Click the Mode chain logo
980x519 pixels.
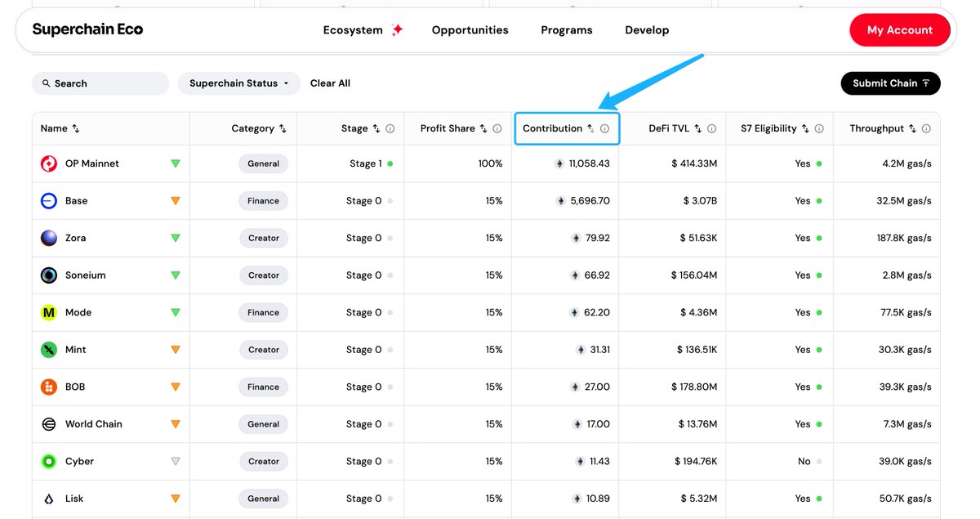pyautogui.click(x=49, y=312)
